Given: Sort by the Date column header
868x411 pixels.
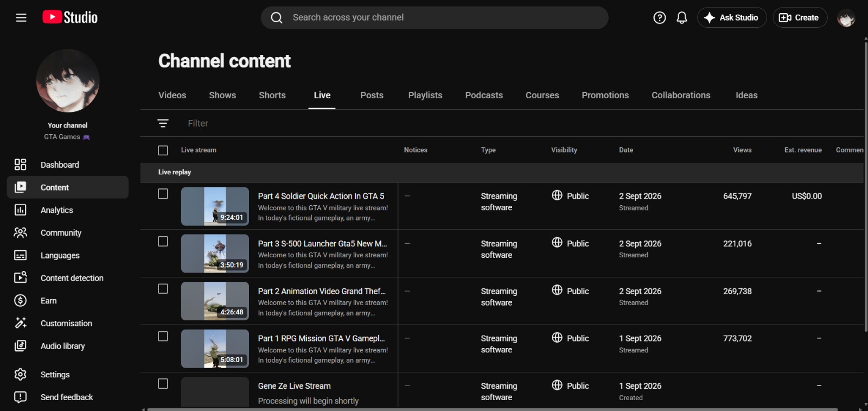Looking at the screenshot, I should pos(626,150).
